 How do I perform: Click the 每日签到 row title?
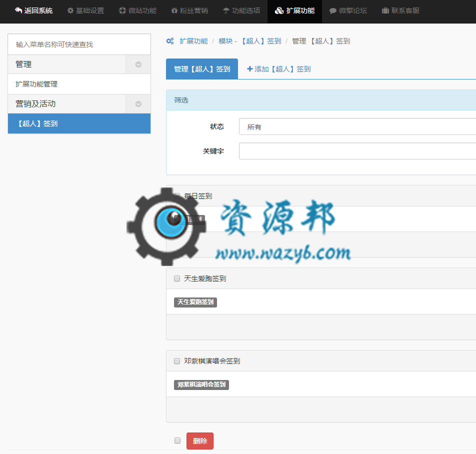198,196
